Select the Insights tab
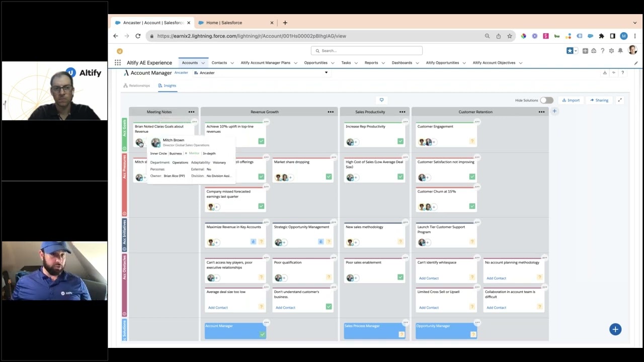Viewport: 644px width, 362px height. click(x=167, y=85)
